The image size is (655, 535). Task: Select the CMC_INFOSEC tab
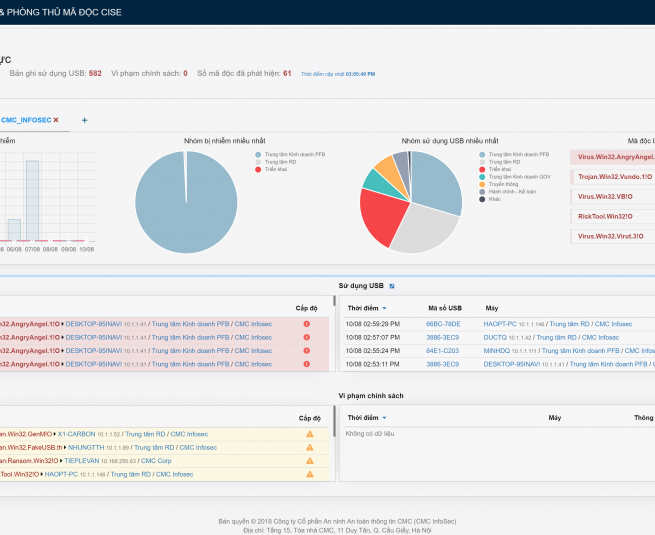coord(26,120)
